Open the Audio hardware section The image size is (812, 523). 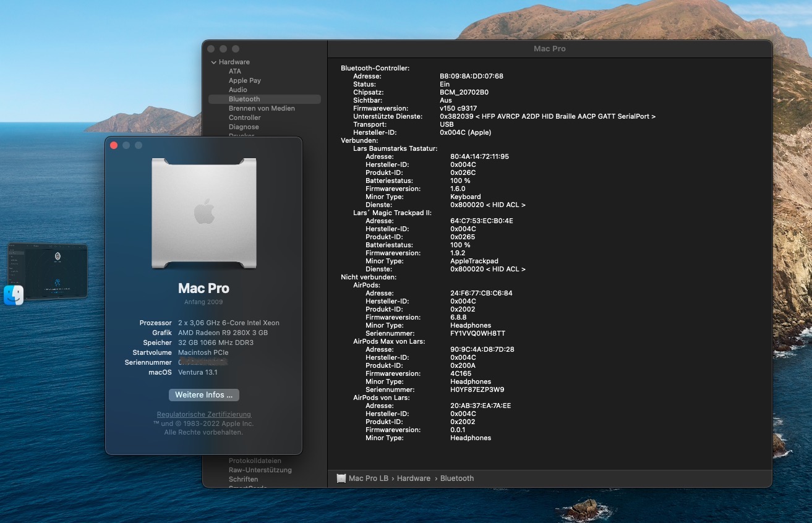click(x=238, y=90)
